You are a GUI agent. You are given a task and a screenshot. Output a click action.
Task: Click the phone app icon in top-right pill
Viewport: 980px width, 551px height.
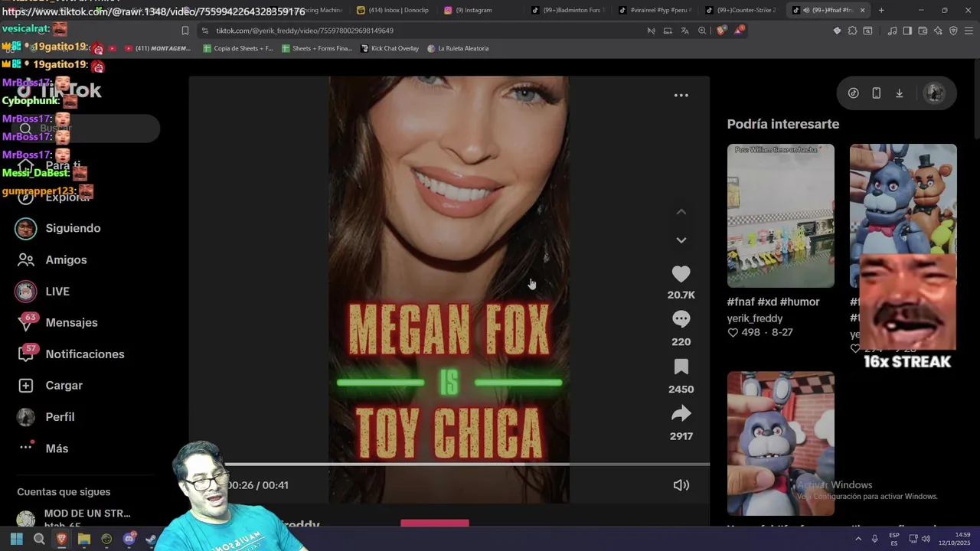(x=876, y=93)
